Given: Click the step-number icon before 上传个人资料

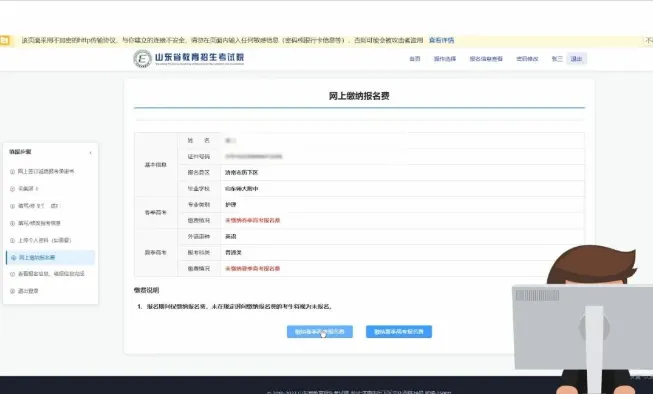Looking at the screenshot, I should (12, 241).
